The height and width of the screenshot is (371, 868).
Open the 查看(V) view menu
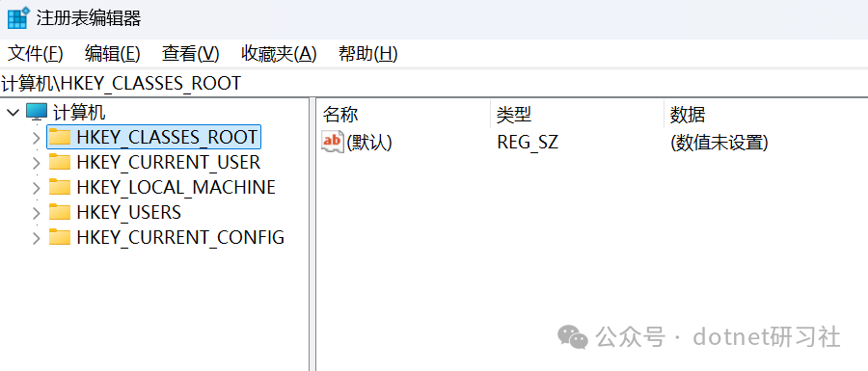click(190, 54)
